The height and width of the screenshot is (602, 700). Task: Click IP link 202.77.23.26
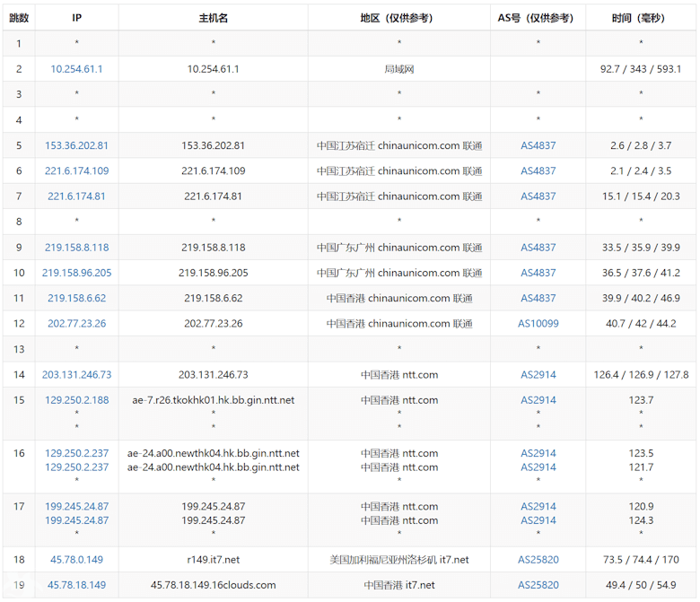76,324
